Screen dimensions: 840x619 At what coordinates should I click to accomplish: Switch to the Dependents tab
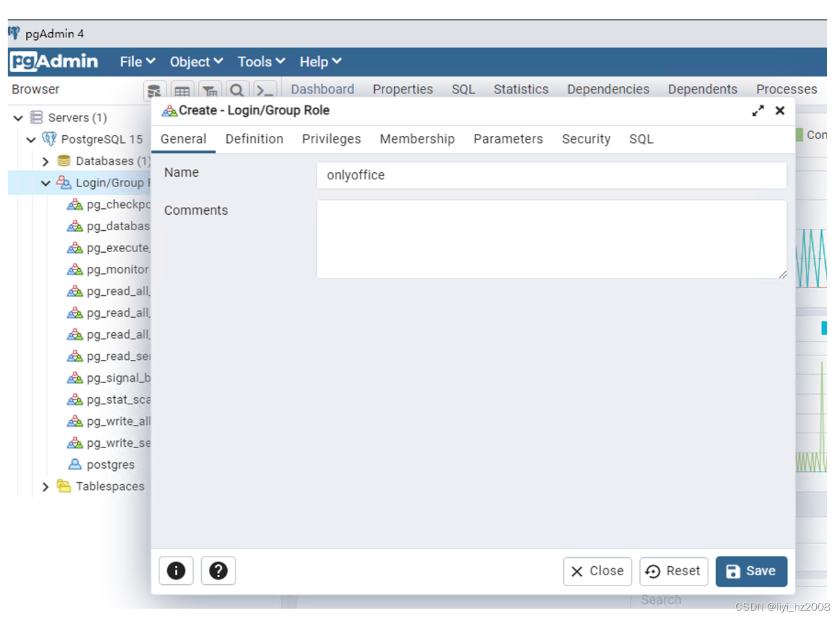[x=703, y=89]
